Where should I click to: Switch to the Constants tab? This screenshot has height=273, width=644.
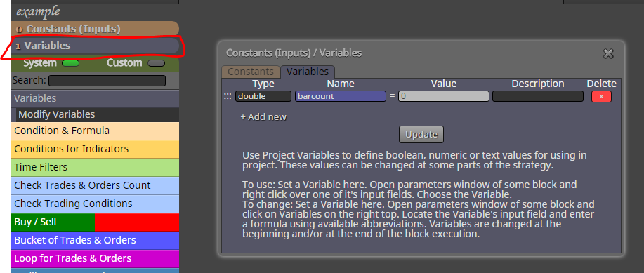point(251,72)
